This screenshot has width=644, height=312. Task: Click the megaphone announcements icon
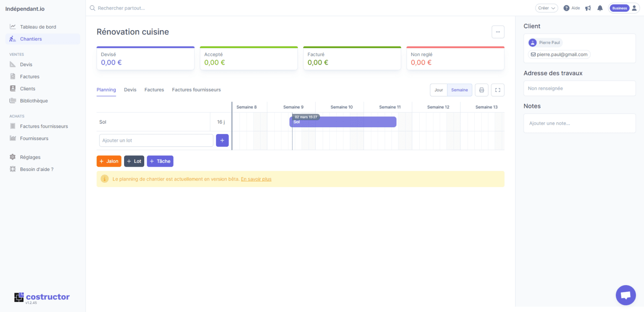coord(588,8)
